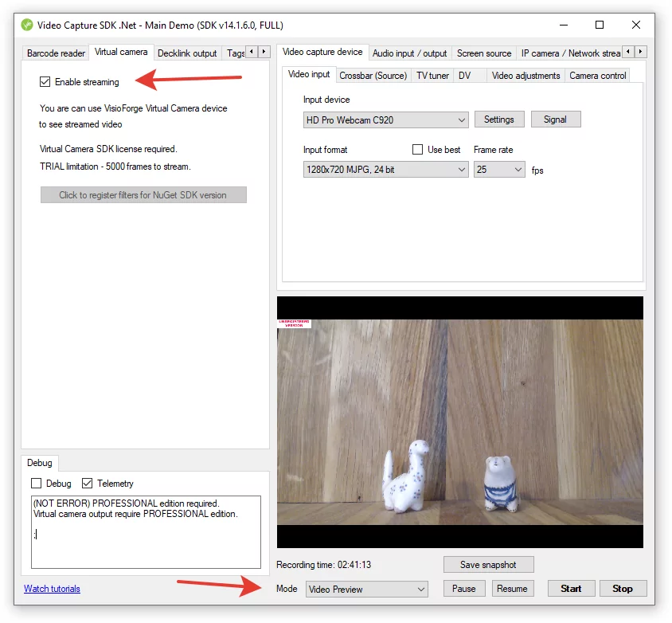Disable the Enable streaming checkbox
The image size is (672, 623).
[x=45, y=81]
